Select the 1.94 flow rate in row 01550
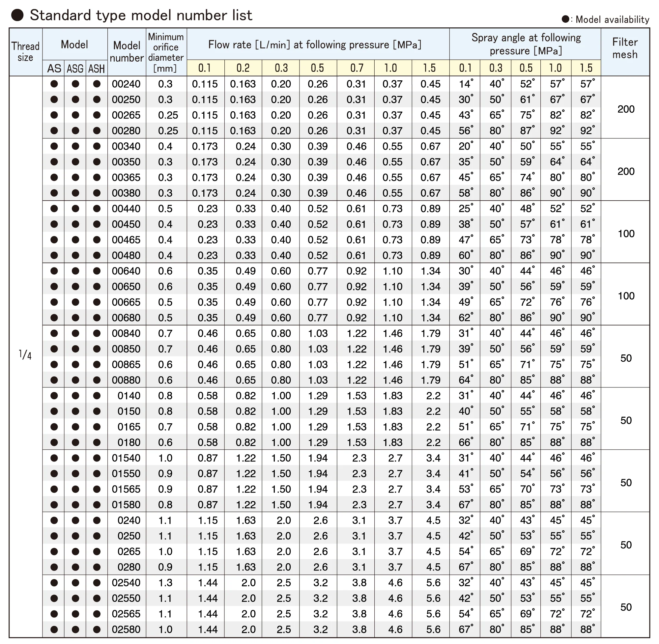 [318, 473]
